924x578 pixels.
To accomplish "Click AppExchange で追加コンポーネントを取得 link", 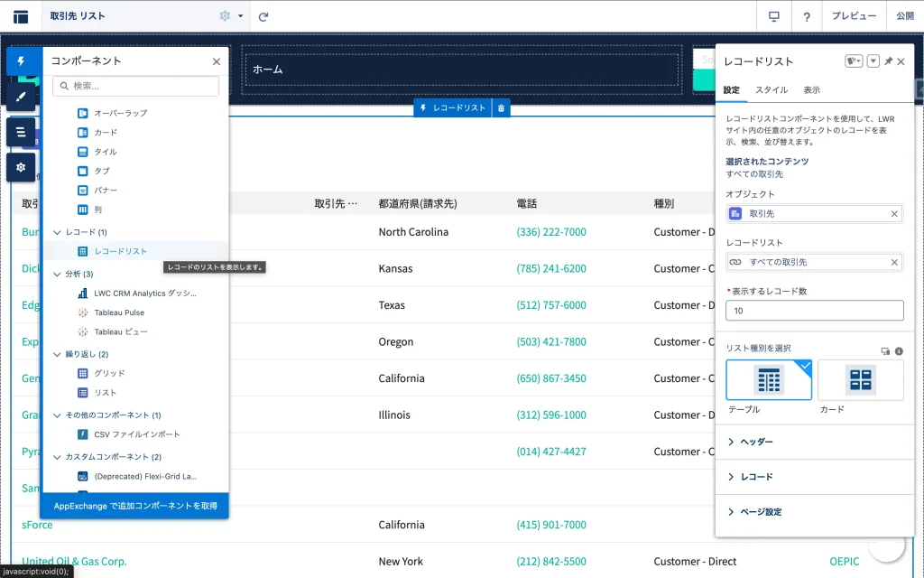I will (135, 506).
